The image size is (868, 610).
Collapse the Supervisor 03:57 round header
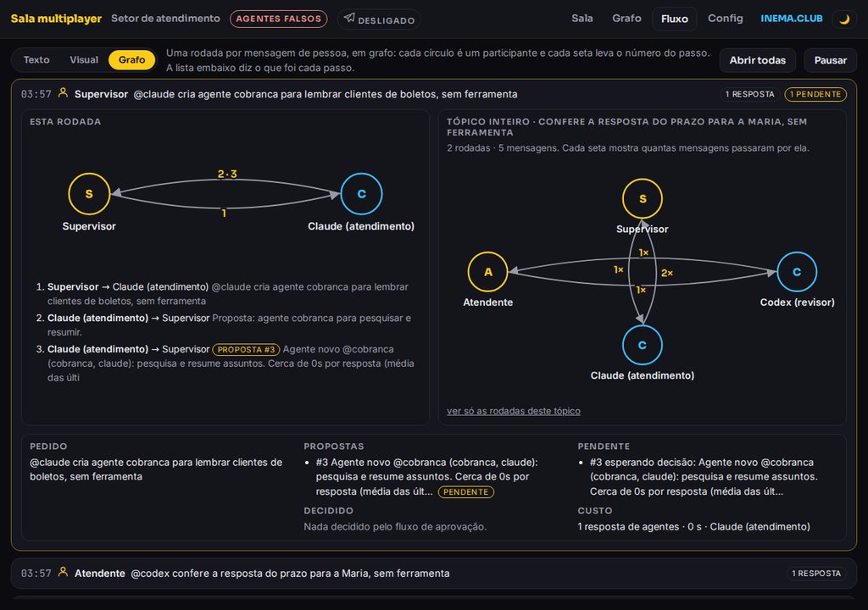click(x=433, y=94)
